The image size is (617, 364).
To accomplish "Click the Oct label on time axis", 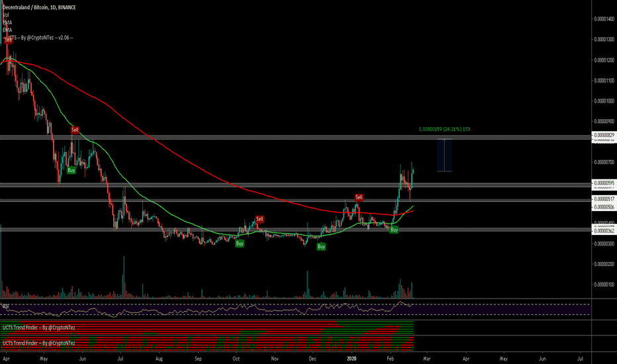I will coord(236,359).
